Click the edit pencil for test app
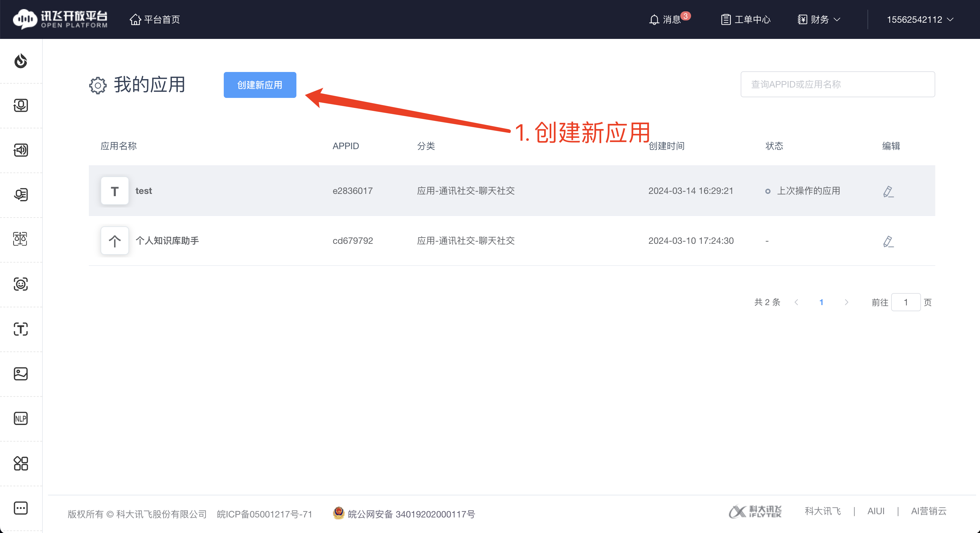This screenshot has width=980, height=533. tap(888, 191)
